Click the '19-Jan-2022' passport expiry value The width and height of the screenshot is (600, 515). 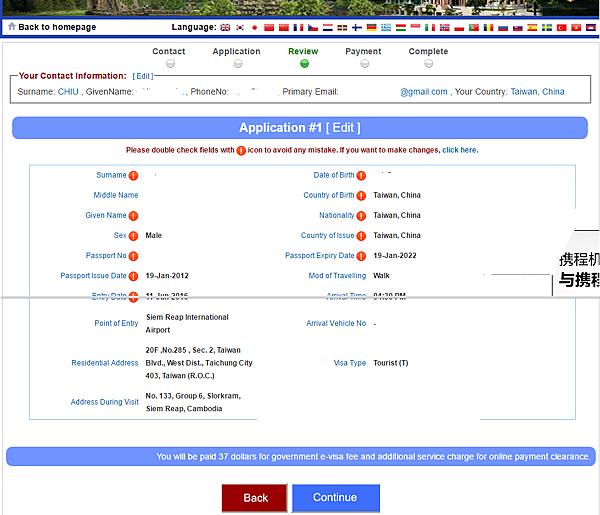(395, 256)
